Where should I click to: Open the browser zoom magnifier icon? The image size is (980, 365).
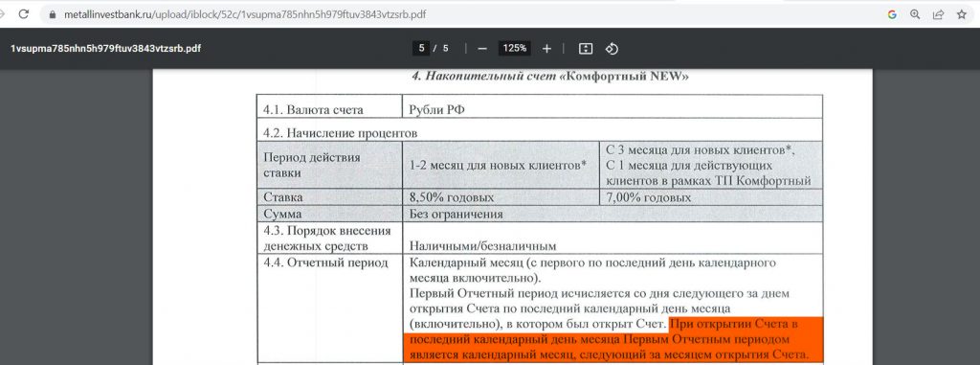915,14
